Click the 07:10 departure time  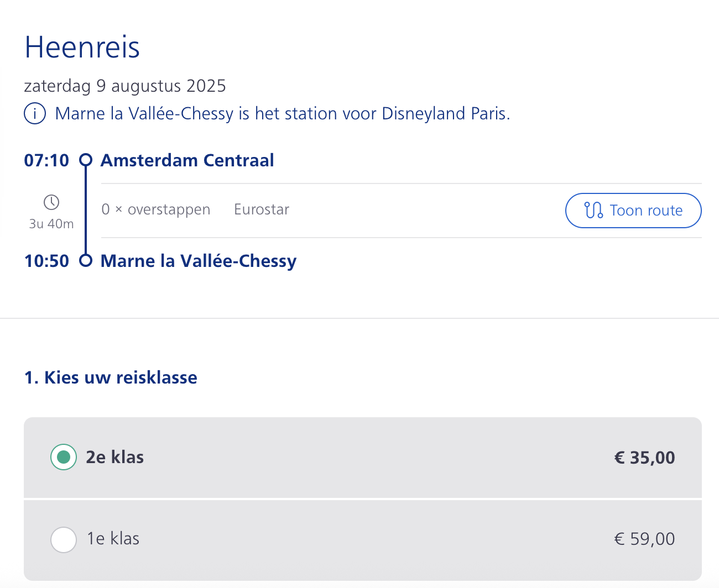pos(47,160)
